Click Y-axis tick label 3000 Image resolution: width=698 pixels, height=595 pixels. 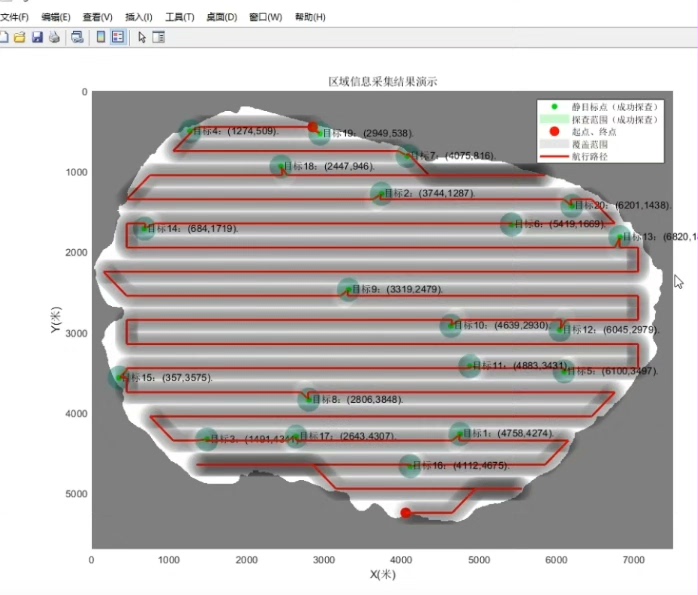pyautogui.click(x=77, y=333)
